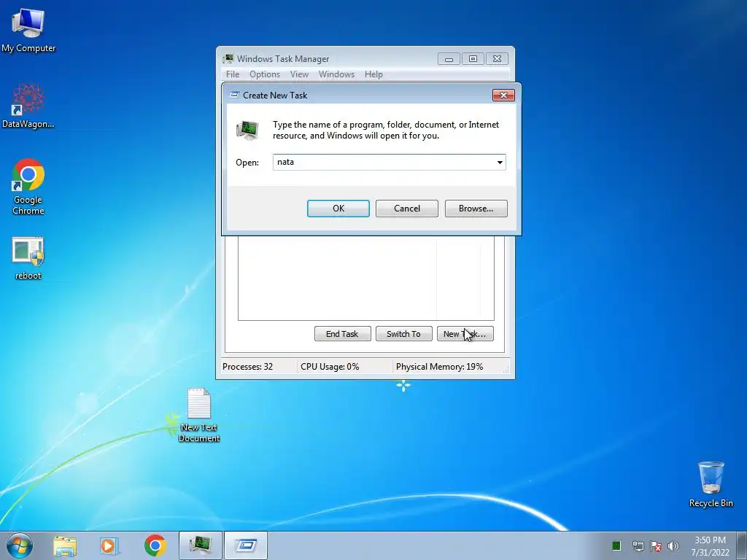Open the My Computer desktop icon
This screenshot has height=560, width=747.
click(x=28, y=29)
